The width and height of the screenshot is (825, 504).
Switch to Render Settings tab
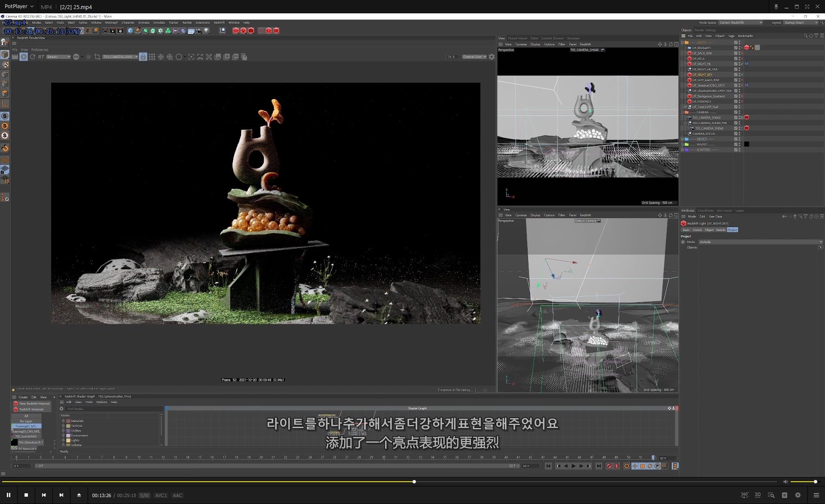[x=705, y=30]
